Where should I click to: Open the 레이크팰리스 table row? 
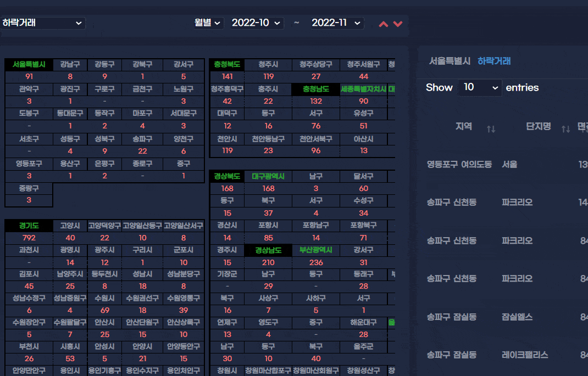click(x=525, y=355)
